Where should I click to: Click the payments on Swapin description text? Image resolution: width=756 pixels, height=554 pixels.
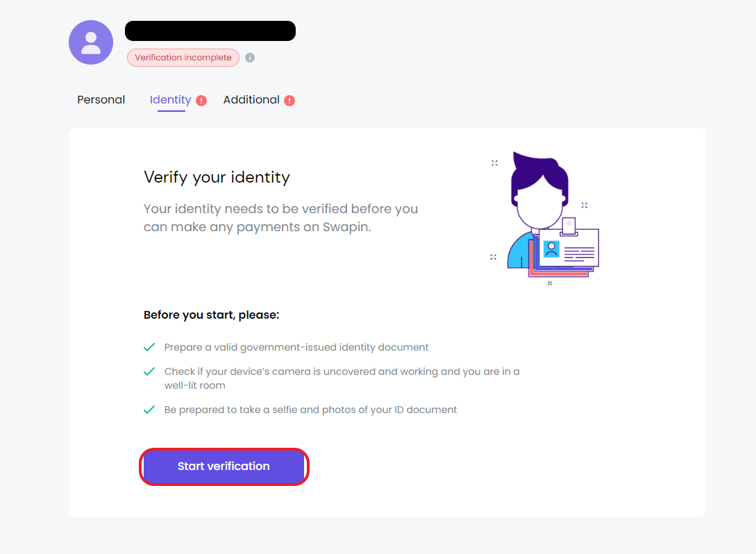tap(280, 218)
